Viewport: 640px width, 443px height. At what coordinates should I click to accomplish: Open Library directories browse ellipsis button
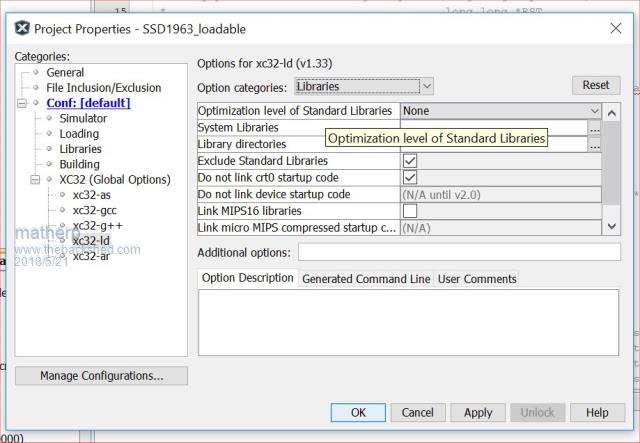coord(594,144)
